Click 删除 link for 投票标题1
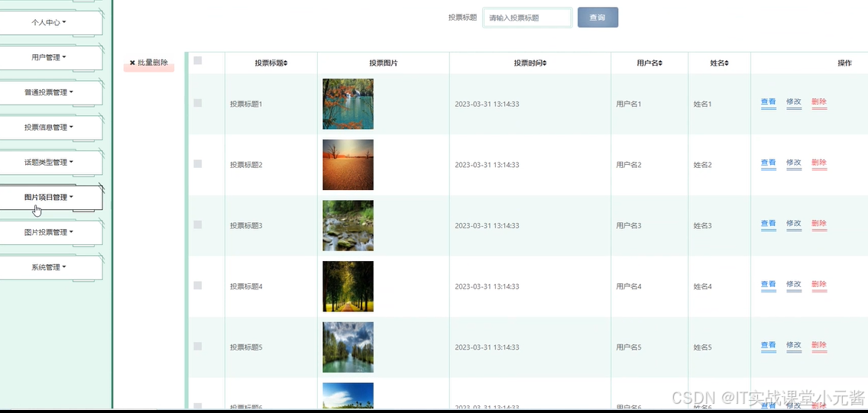Screen dimensions: 868x413 819,102
